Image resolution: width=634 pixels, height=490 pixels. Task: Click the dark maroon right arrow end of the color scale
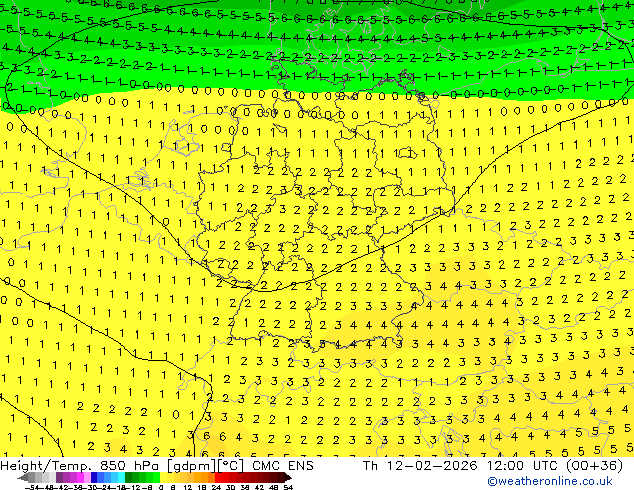pyautogui.click(x=288, y=477)
